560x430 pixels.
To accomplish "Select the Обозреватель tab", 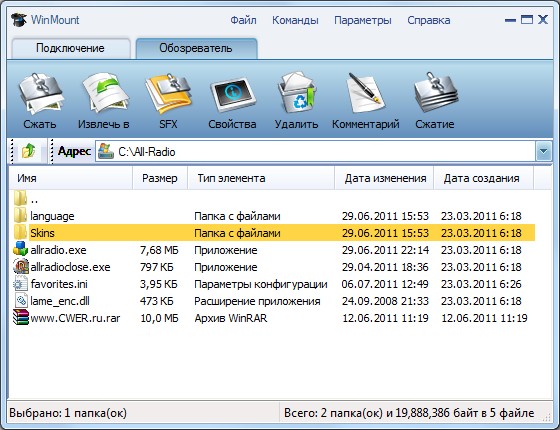I will click(x=196, y=48).
